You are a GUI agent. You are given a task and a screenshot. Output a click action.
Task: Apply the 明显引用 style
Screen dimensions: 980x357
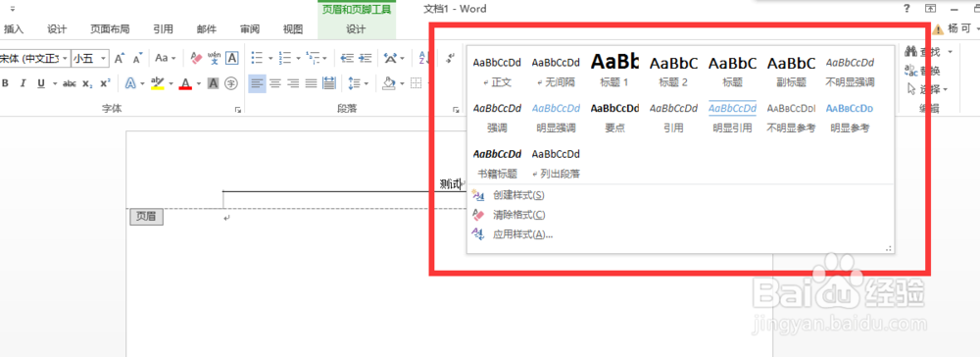click(732, 117)
